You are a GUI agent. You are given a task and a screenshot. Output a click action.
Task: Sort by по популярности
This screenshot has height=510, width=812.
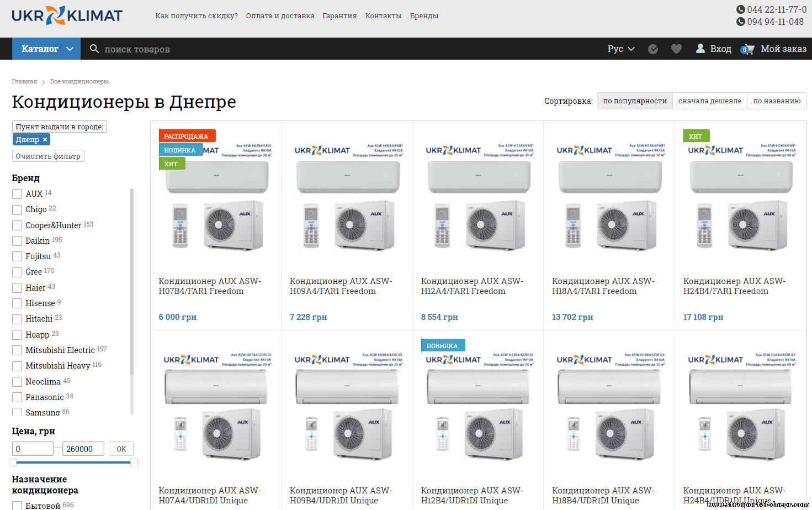click(x=635, y=101)
